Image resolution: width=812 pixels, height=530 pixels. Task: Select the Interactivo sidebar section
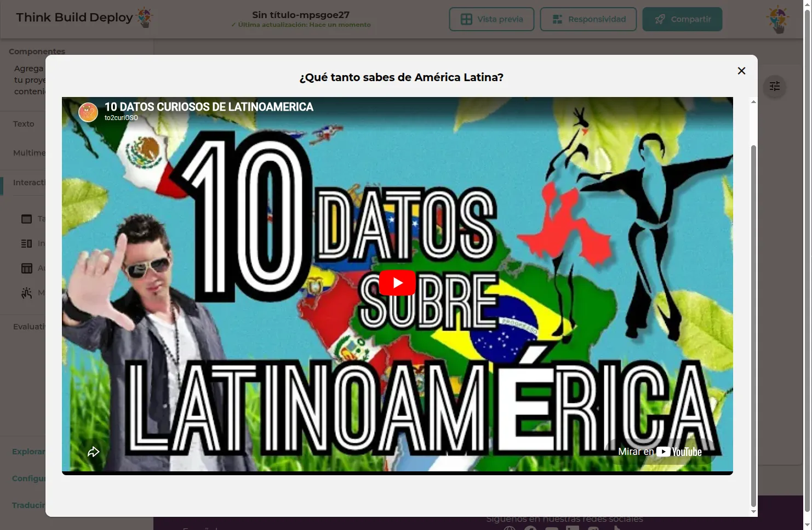pyautogui.click(x=29, y=183)
